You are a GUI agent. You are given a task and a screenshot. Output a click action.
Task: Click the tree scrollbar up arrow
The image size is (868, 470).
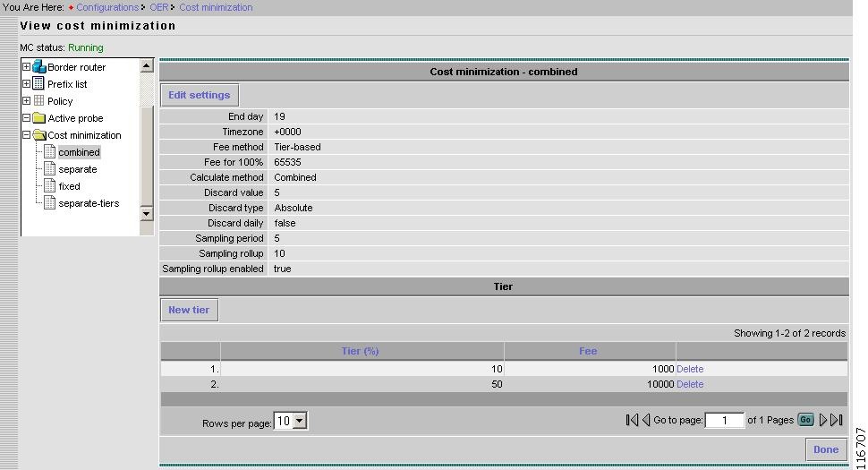[146, 66]
